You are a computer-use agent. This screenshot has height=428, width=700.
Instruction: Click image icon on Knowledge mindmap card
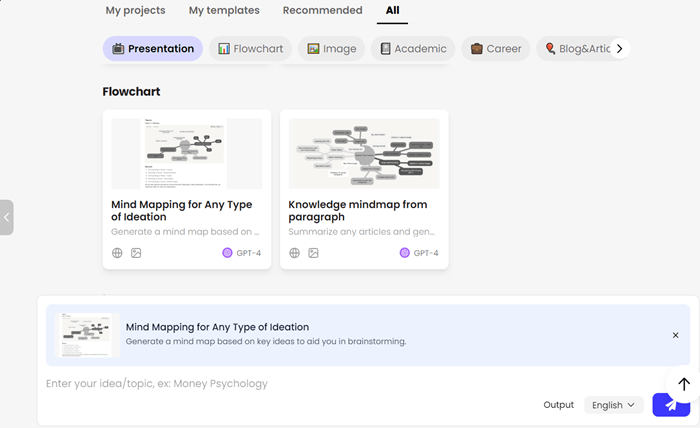313,253
